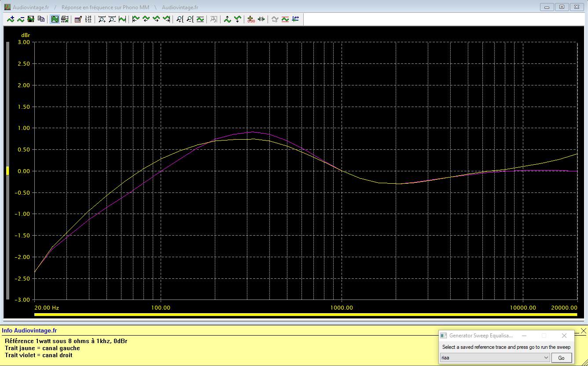This screenshot has height=366, width=588.
Task: Click the Info Audiovintage.fr panel heading
Action: [x=29, y=331]
